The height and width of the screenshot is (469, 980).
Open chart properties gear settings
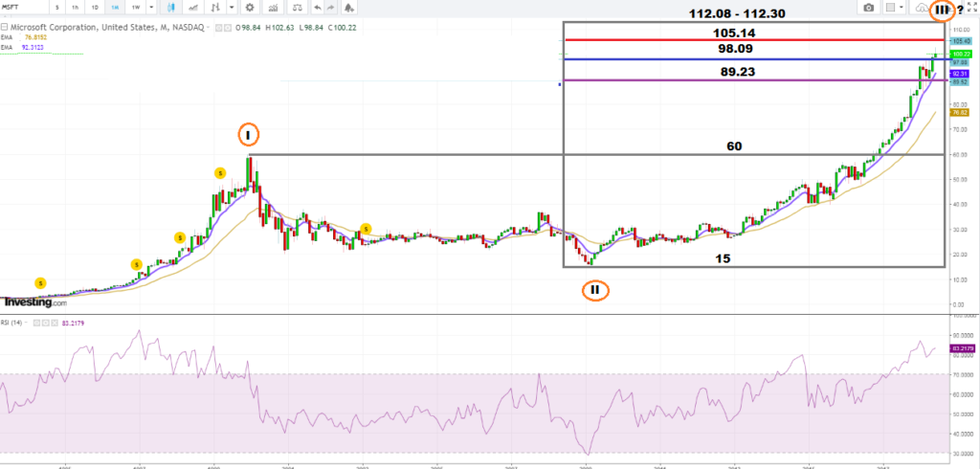[x=250, y=8]
